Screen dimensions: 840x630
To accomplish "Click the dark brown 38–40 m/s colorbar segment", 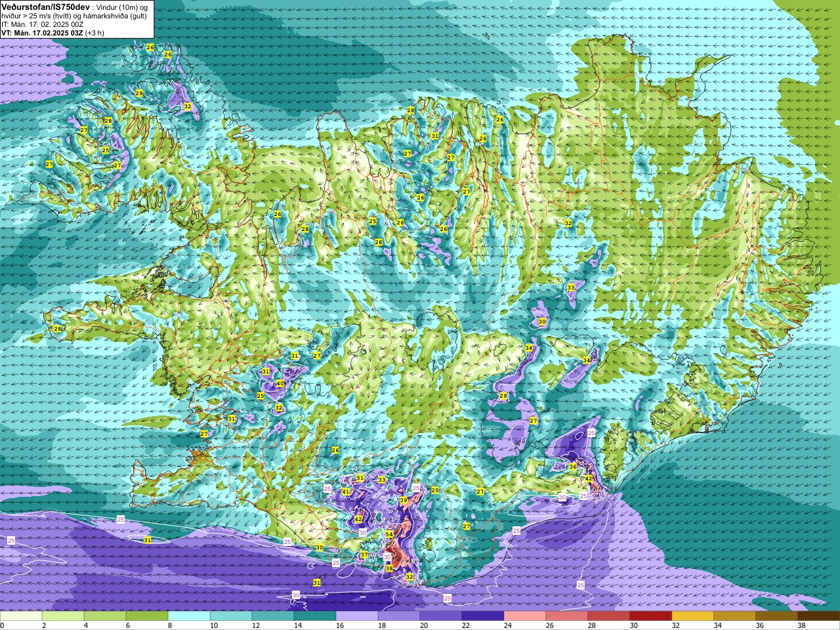I will (x=819, y=617).
